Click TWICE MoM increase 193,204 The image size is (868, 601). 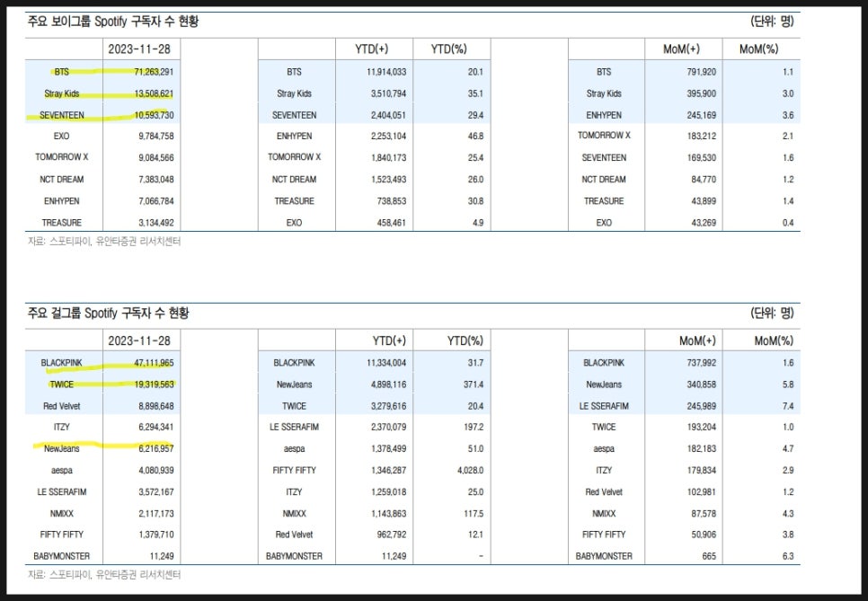pos(702,428)
